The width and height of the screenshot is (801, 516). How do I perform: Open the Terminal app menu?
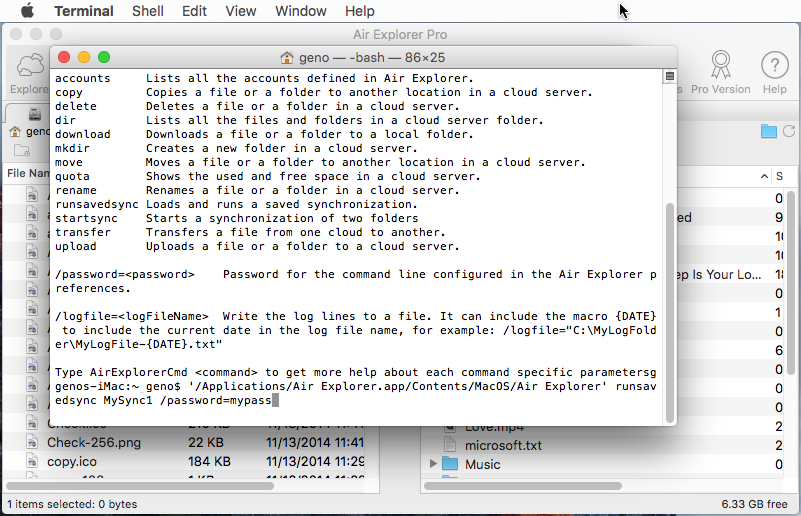[84, 11]
